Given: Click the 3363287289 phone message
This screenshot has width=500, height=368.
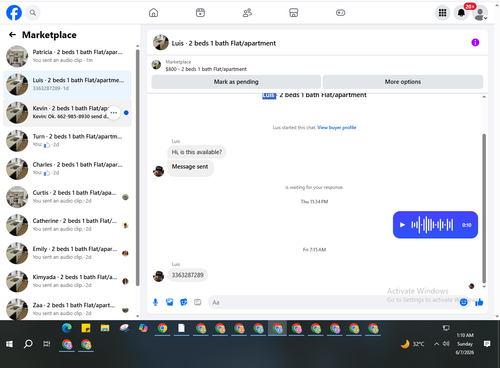Looking at the screenshot, I should point(187,275).
